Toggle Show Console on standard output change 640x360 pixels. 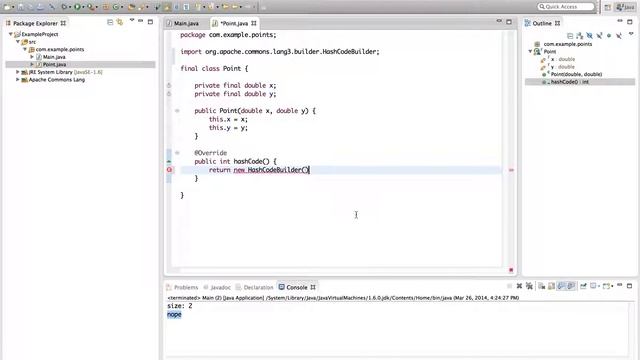(561, 286)
